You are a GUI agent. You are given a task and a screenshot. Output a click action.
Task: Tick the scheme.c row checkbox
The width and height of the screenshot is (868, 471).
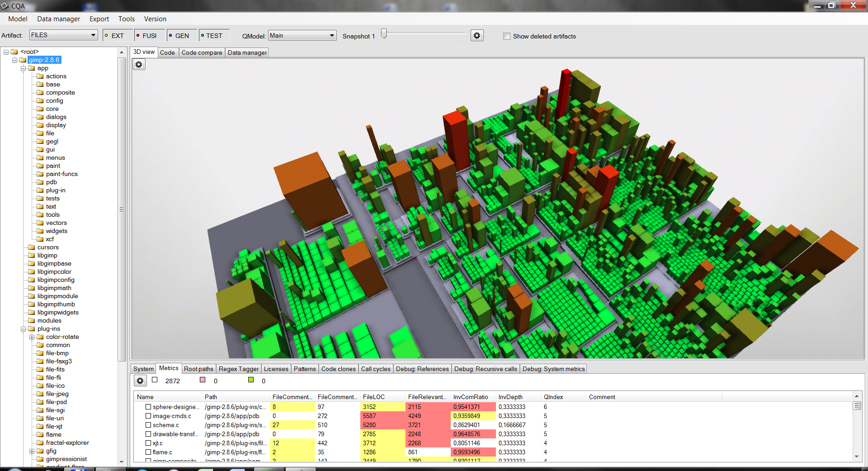click(148, 425)
